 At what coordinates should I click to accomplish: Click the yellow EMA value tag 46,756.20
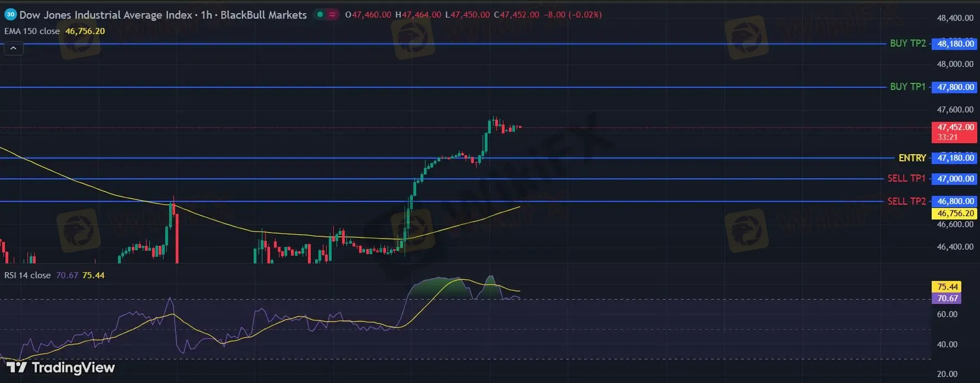[955, 213]
